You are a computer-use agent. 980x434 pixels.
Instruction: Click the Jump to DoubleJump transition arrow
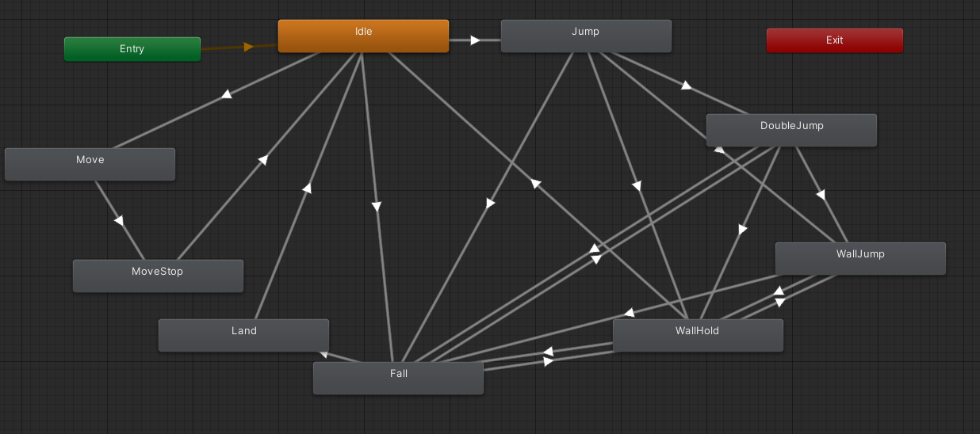click(x=687, y=86)
